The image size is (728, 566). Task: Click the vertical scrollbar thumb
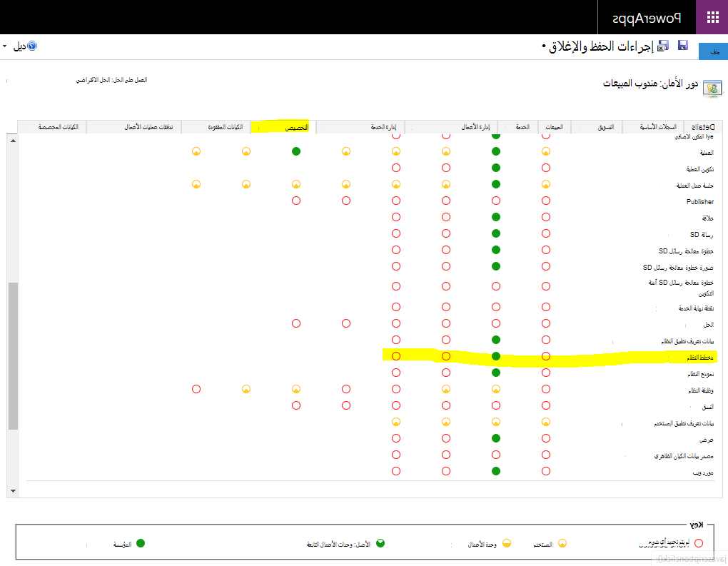pyautogui.click(x=13, y=356)
